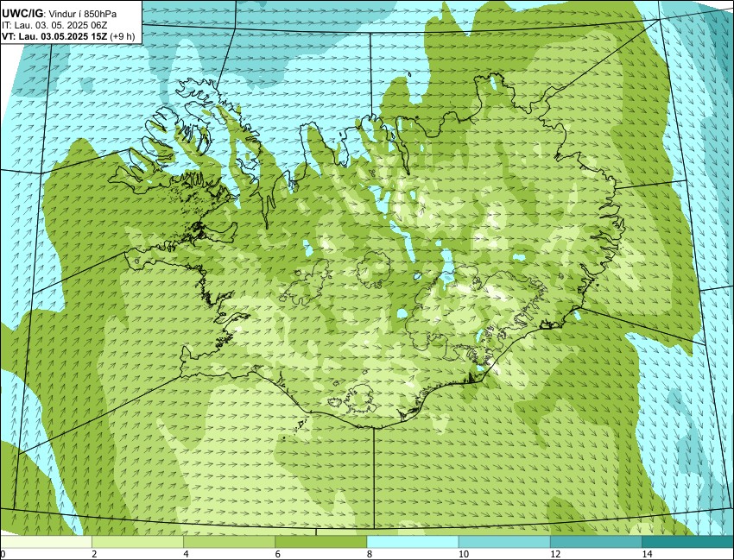Click the legend value '10'

[464, 554]
